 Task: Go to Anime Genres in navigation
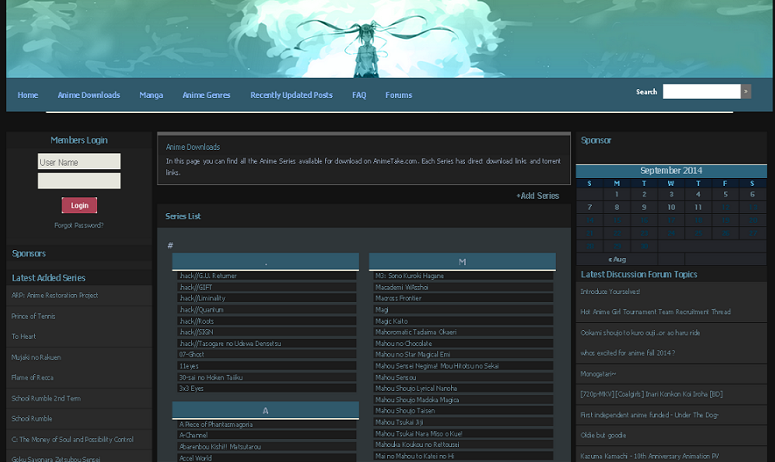(206, 95)
